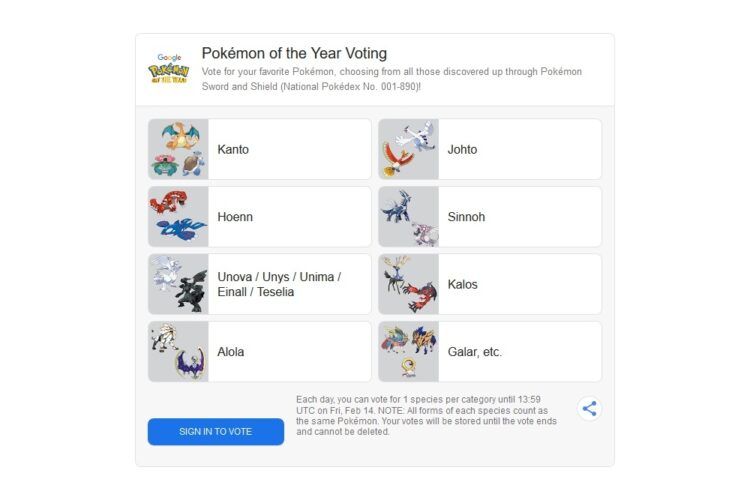The image size is (750, 500).
Task: Select the Galar, etc. category
Action: coord(475,352)
